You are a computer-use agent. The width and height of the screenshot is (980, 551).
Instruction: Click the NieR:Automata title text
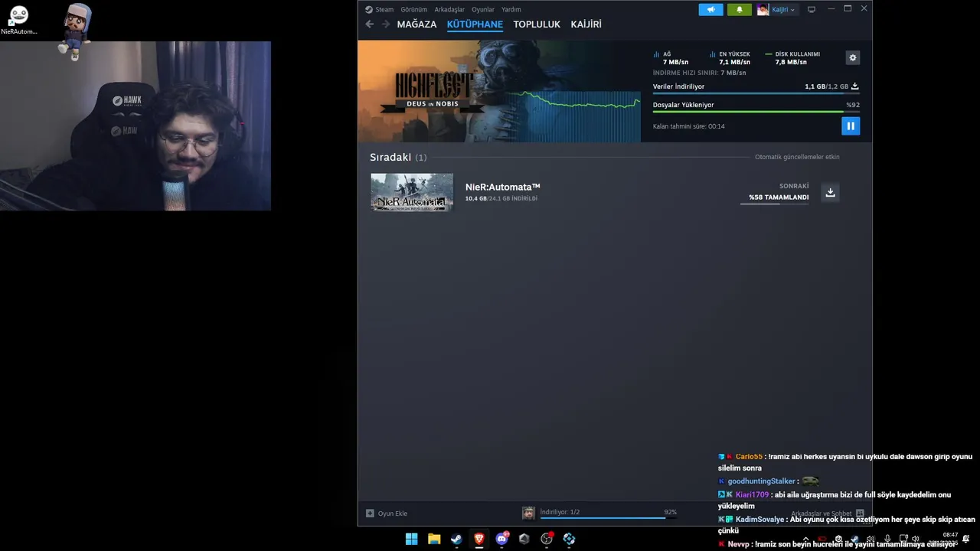tap(503, 187)
